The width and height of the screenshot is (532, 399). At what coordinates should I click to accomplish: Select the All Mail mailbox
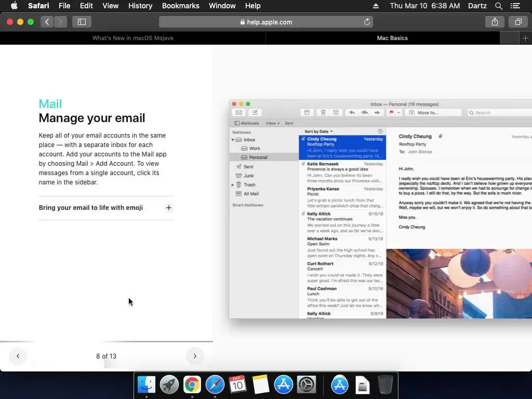click(x=263, y=194)
